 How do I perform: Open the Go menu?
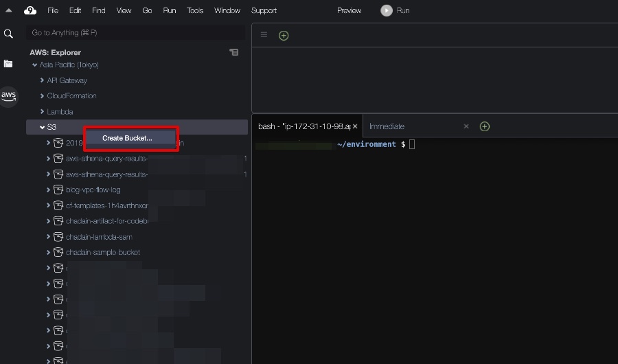147,11
